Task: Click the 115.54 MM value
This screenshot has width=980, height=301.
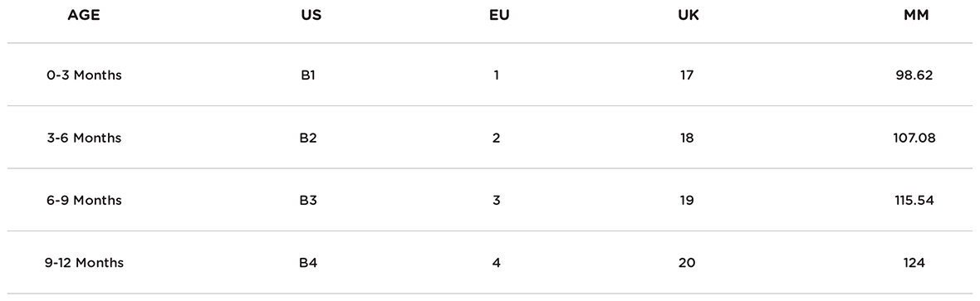Action: click(x=914, y=201)
